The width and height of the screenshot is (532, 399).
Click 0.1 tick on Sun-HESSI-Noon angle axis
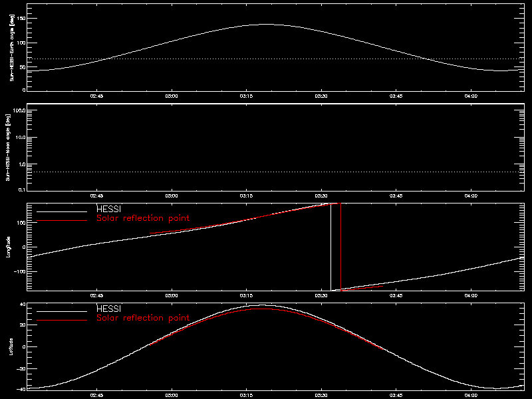pyautogui.click(x=22, y=190)
